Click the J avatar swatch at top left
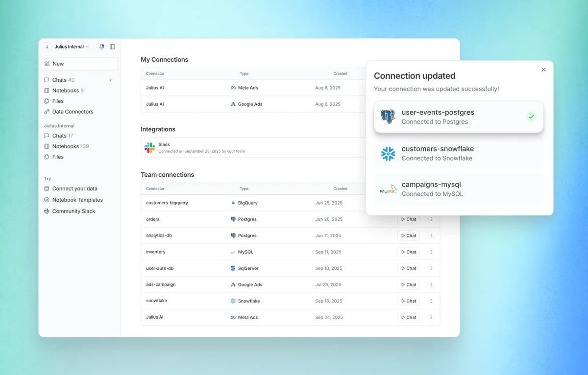The height and width of the screenshot is (375, 588). tap(47, 47)
